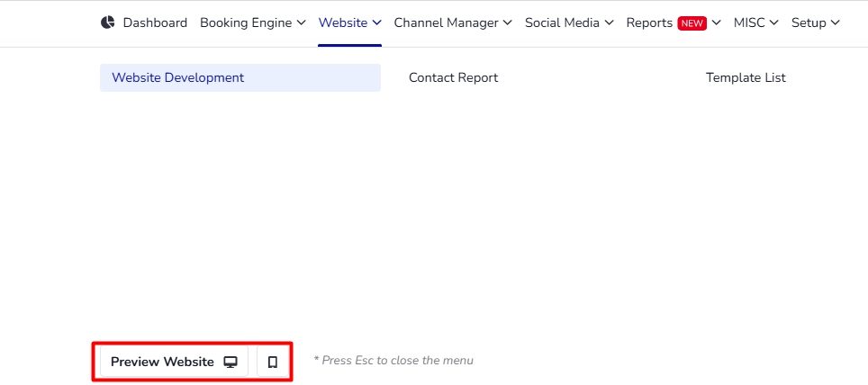
Task: Click the Preview Website button
Action: [174, 362]
